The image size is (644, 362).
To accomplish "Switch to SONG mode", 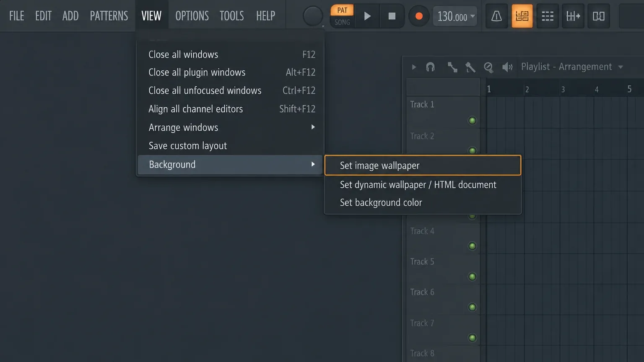I will (x=342, y=22).
